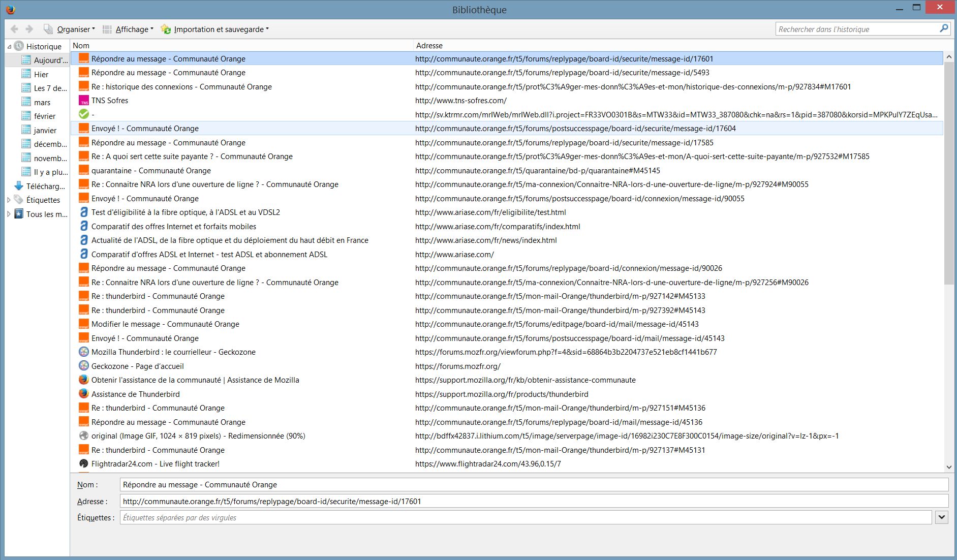
Task: Click the Firefox logo in title bar
Action: tap(10, 9)
